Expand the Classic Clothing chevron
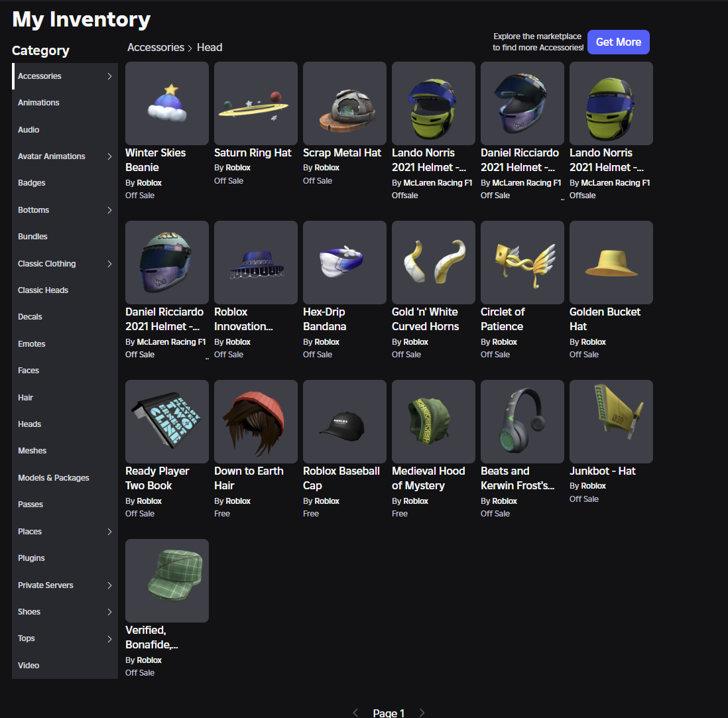This screenshot has height=718, width=728. [109, 264]
